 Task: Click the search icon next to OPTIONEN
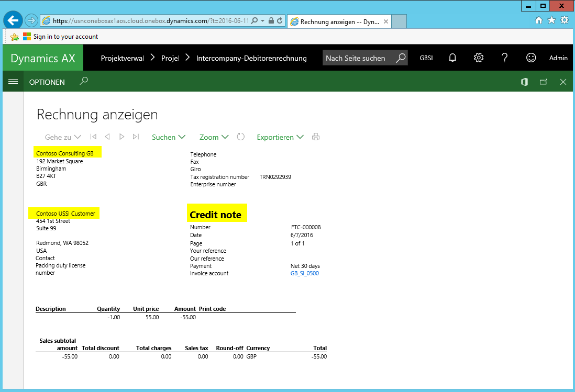[x=84, y=82]
